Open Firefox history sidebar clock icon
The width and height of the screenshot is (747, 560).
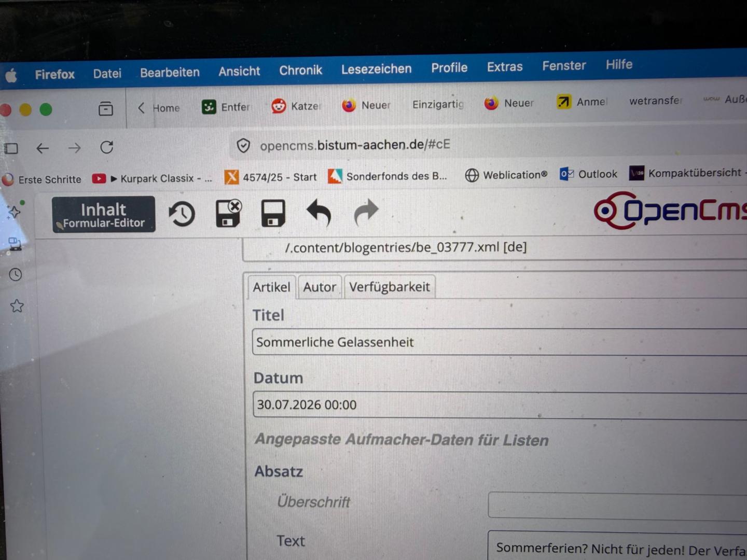coord(16,274)
